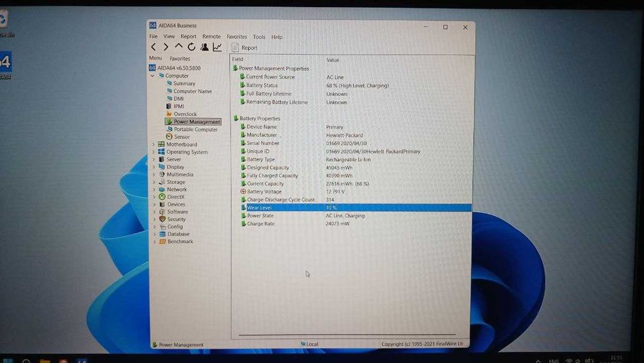The image size is (644, 363).
Task: Open the graph chart toolbar icon
Action: tap(217, 47)
